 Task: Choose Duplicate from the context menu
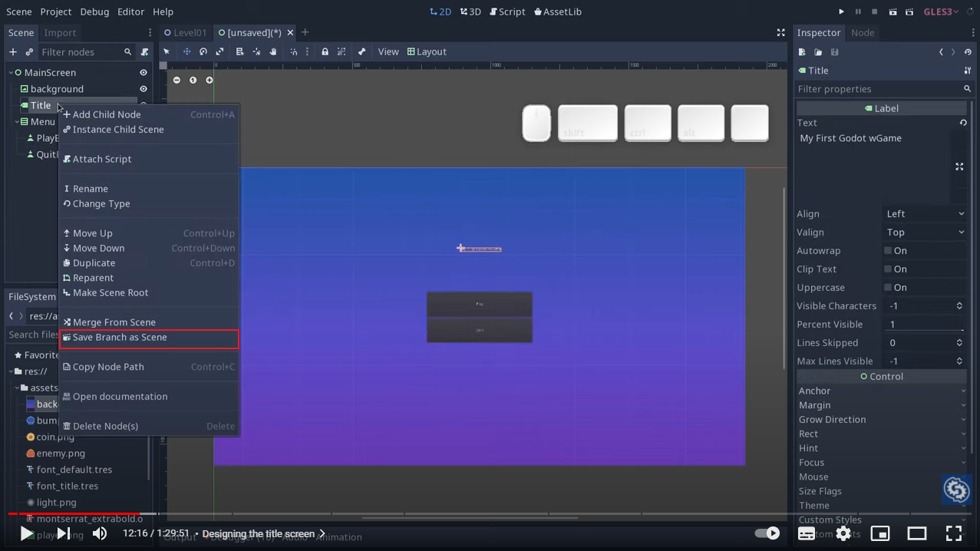point(149,262)
